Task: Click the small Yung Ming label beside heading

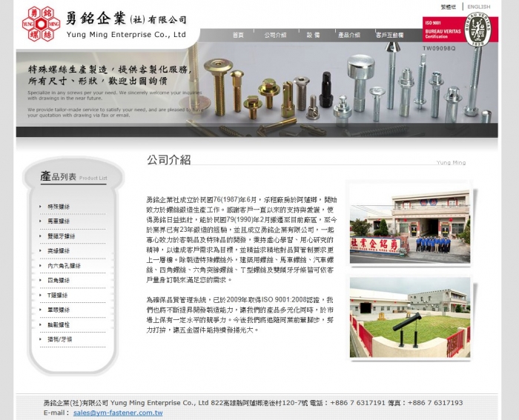Action: 451,162
